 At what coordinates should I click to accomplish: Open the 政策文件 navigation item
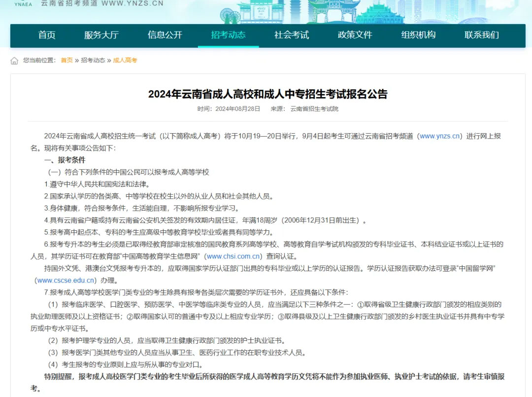pyautogui.click(x=355, y=36)
